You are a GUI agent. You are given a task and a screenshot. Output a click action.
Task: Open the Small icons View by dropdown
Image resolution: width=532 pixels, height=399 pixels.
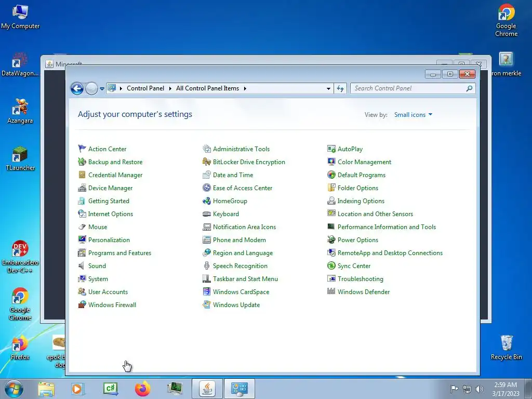413,115
